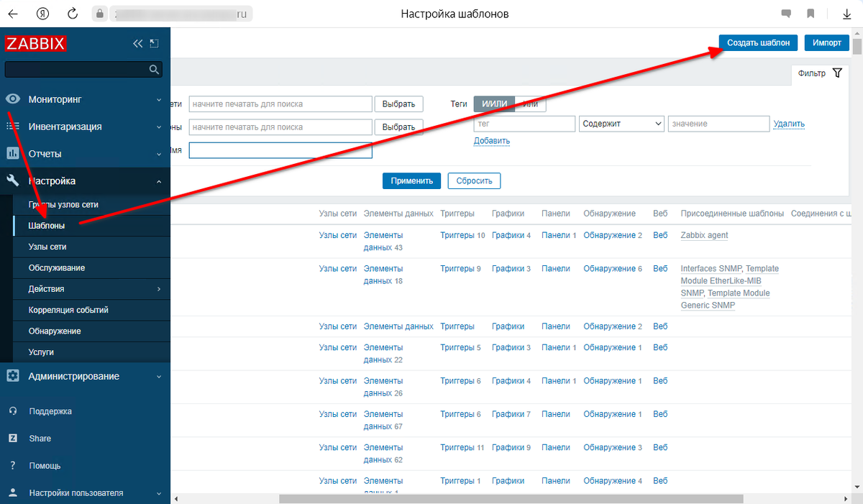Focus the значение input field
This screenshot has width=863, height=504.
(x=719, y=124)
